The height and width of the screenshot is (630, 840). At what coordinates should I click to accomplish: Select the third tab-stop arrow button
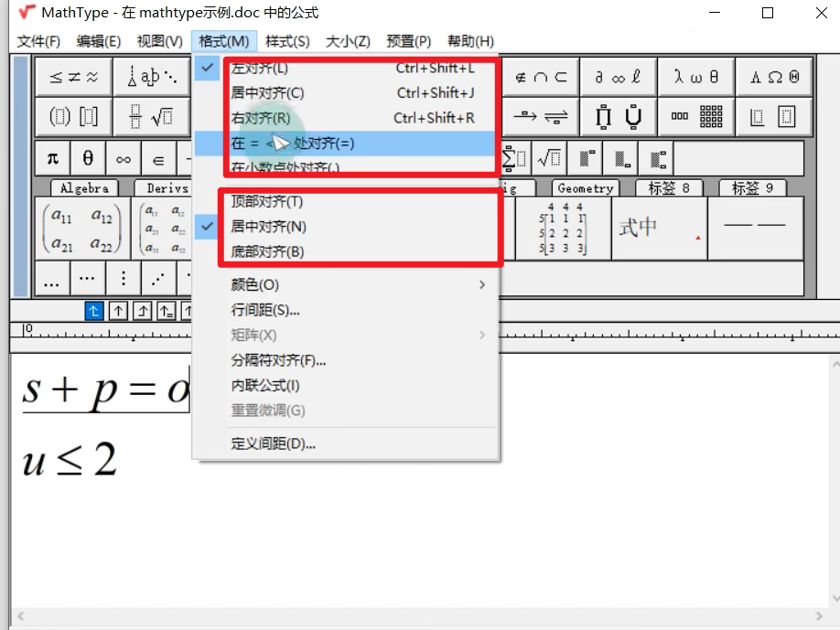tap(143, 311)
